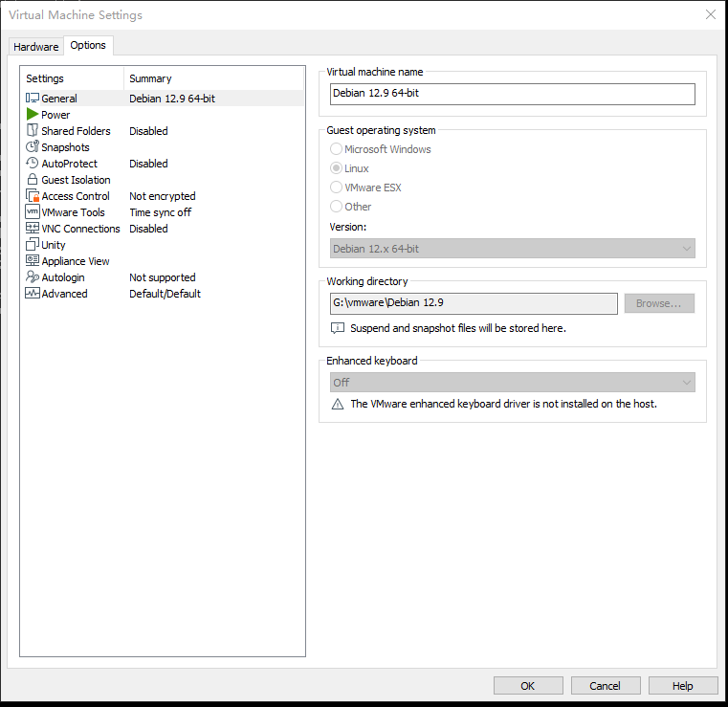Select the Snapshots entry

pyautogui.click(x=65, y=147)
